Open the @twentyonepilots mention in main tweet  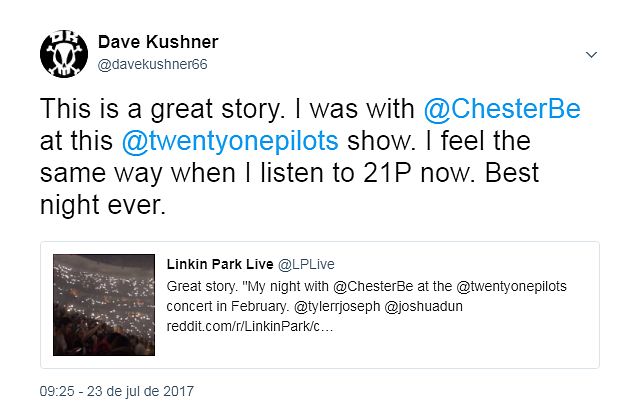pyautogui.click(x=230, y=141)
